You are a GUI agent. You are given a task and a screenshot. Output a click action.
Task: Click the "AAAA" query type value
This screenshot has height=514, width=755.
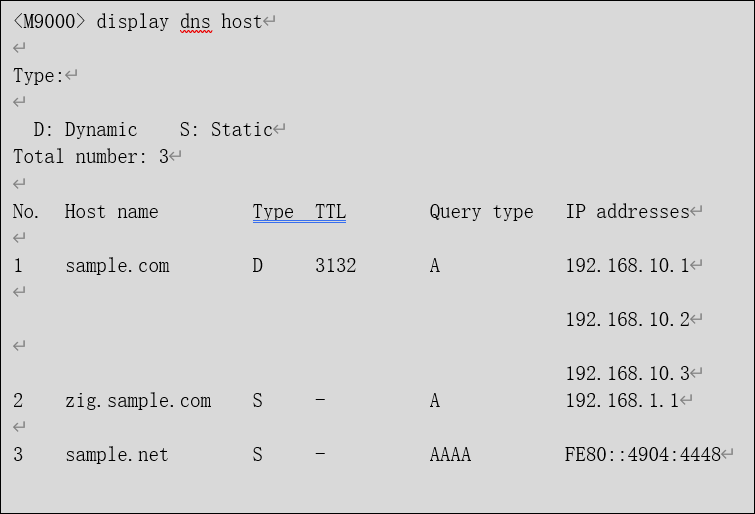tap(450, 455)
